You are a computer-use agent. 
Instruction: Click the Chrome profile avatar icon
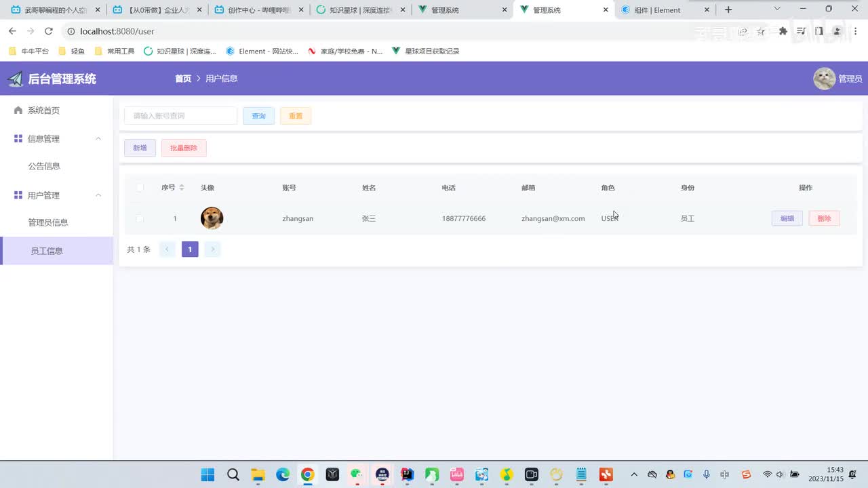(x=837, y=31)
